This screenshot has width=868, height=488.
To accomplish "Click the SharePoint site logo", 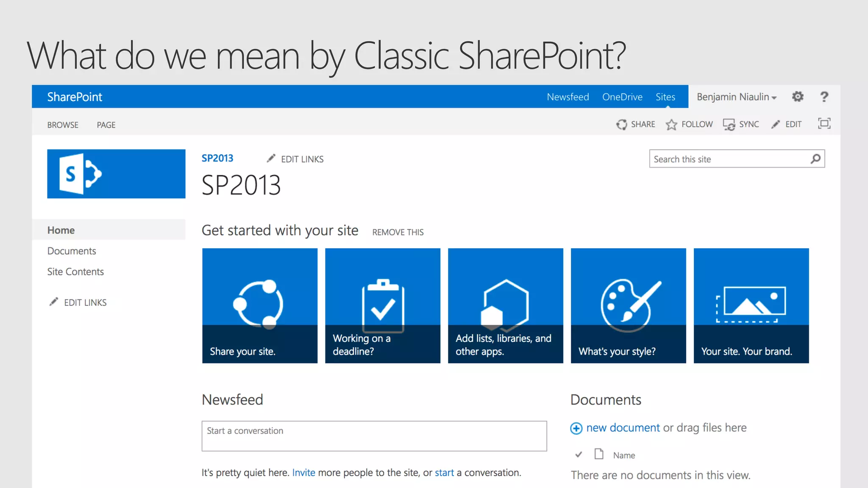I will (116, 174).
